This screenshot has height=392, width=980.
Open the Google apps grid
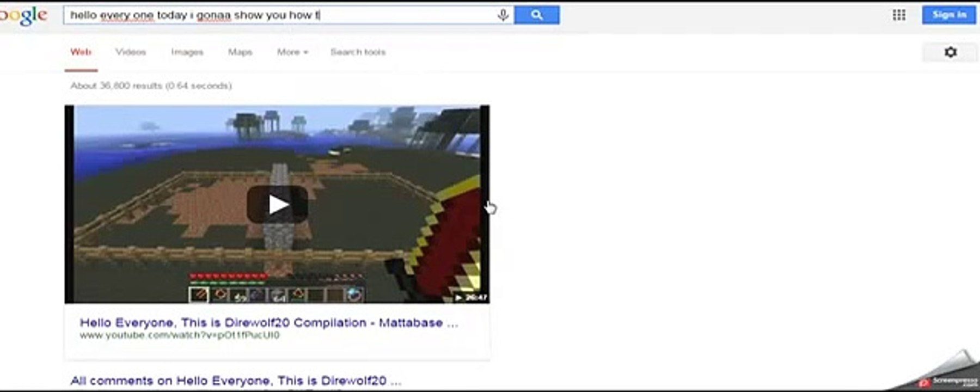click(899, 15)
